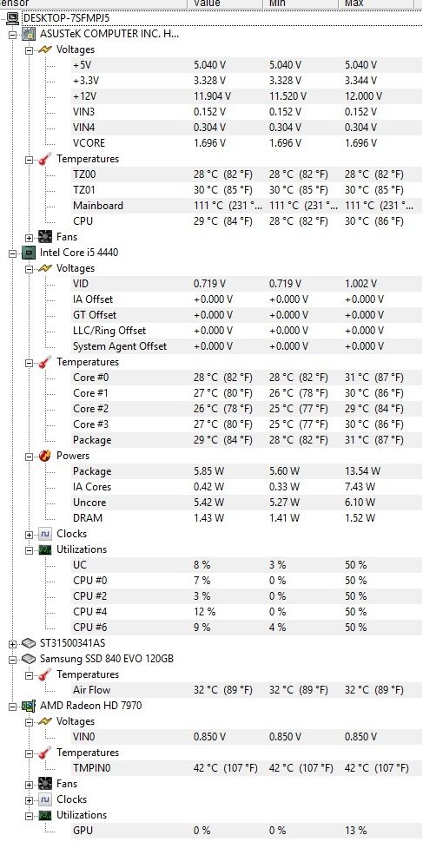Collapse the Intel Core i5 4440 node

click(x=13, y=253)
